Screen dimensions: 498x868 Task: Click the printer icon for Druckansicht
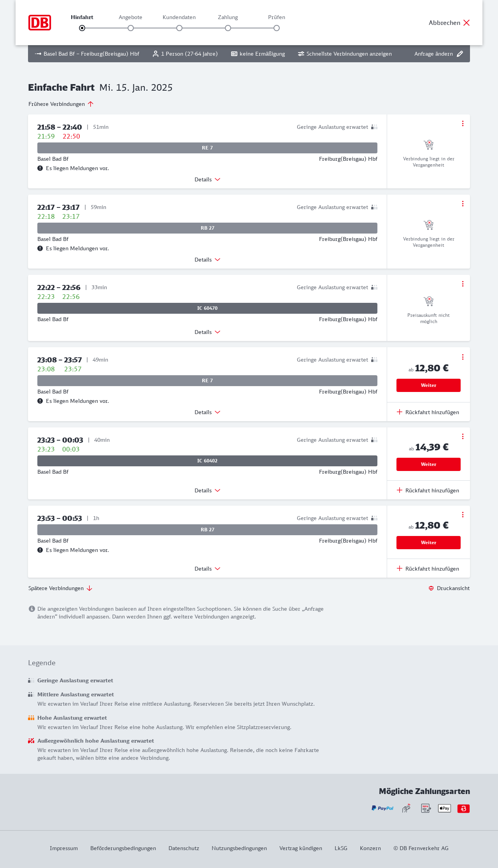point(431,588)
